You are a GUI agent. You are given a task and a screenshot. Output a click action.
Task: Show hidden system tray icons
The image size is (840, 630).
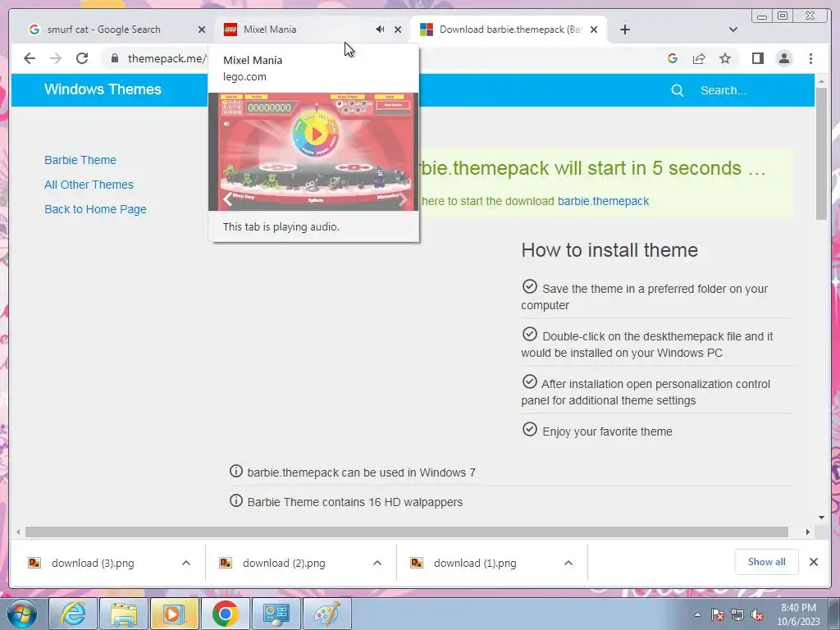[697, 615]
